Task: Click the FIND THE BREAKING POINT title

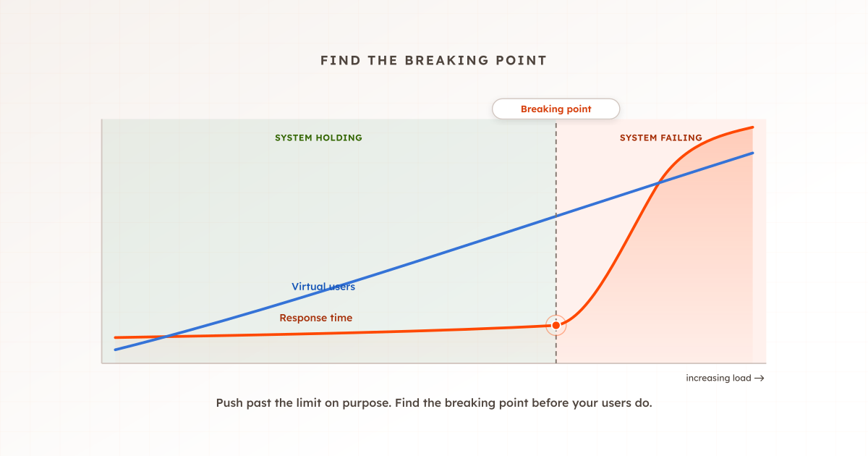Action: pyautogui.click(x=434, y=61)
